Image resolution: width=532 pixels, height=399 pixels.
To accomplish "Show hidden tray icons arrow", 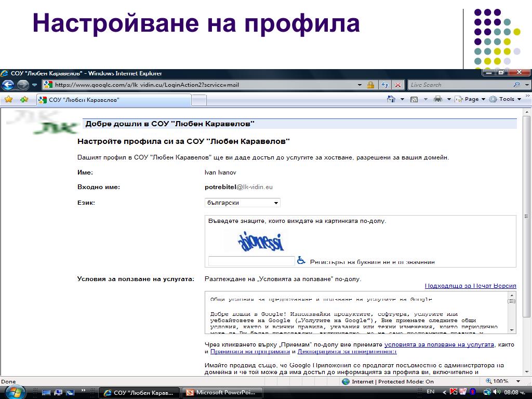I will [445, 392].
